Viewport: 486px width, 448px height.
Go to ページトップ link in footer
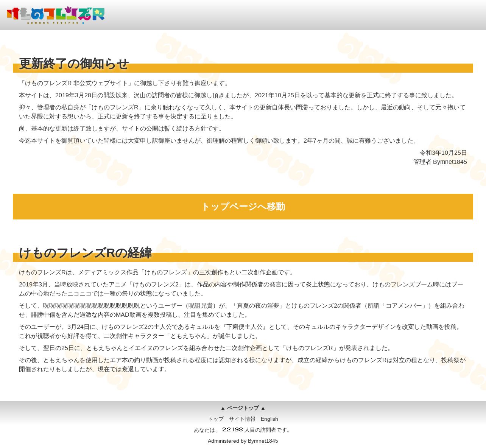coord(243,408)
